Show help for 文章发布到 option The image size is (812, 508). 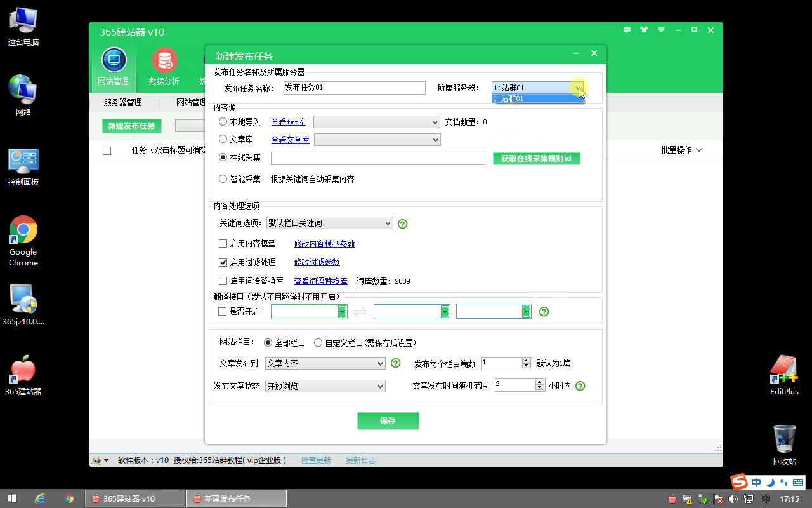[395, 363]
